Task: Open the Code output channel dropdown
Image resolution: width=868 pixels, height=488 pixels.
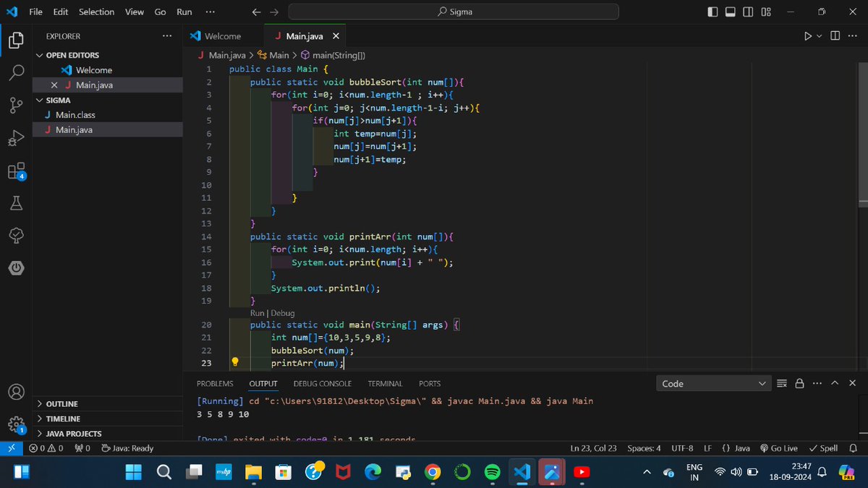Action: click(x=714, y=383)
